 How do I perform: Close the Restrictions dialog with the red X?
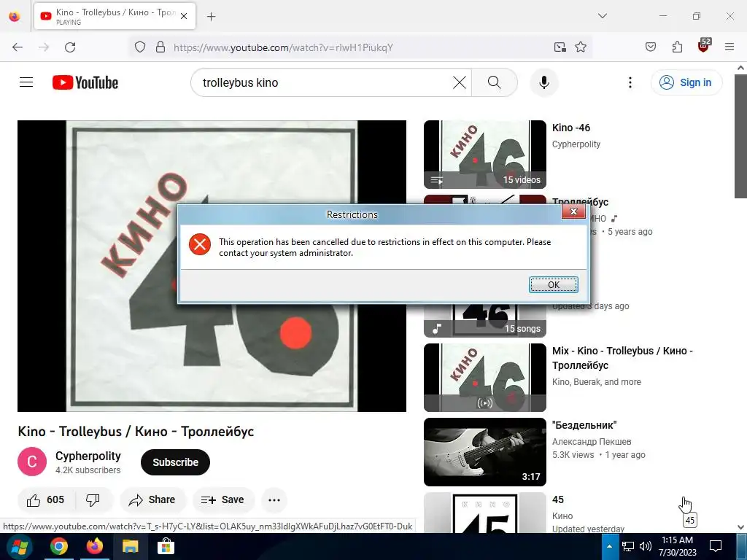click(573, 211)
